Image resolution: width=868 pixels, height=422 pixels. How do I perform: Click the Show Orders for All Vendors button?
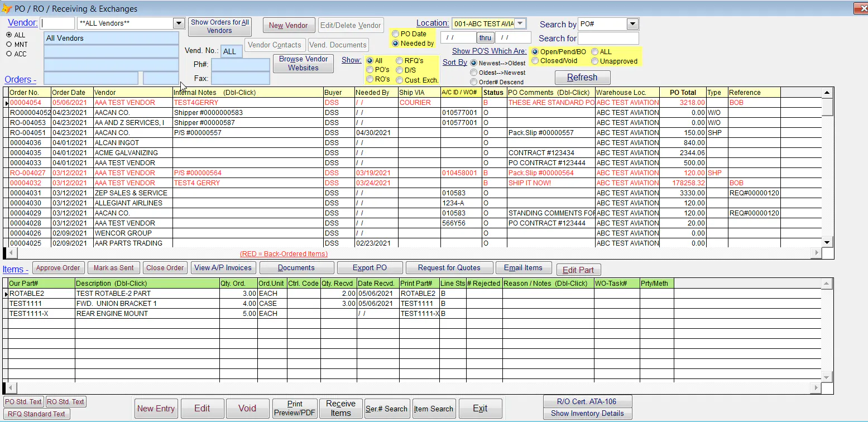click(x=220, y=27)
